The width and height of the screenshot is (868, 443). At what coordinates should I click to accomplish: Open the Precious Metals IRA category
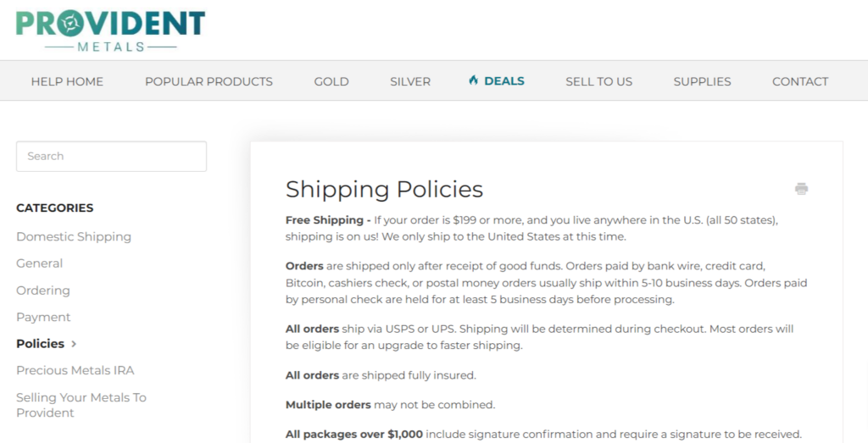point(75,370)
